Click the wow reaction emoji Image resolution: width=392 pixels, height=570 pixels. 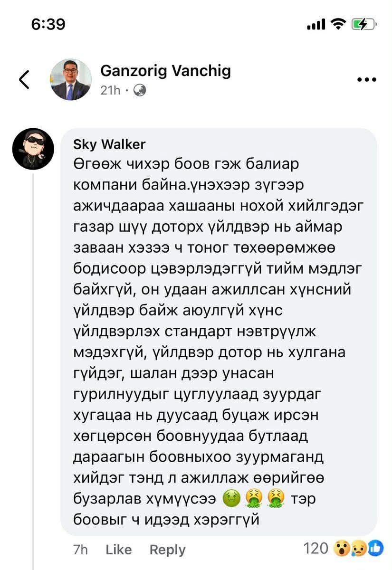tap(340, 549)
